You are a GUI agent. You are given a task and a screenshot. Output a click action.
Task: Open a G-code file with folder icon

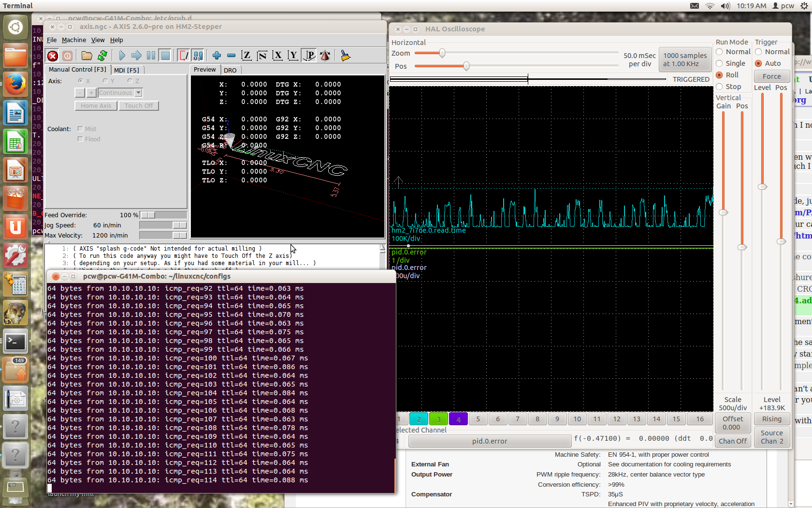[87, 56]
